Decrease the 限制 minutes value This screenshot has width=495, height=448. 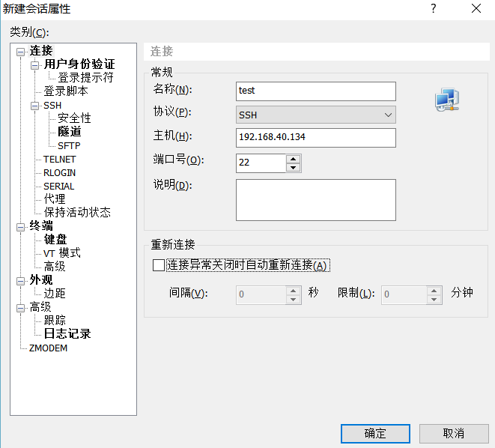(x=434, y=300)
